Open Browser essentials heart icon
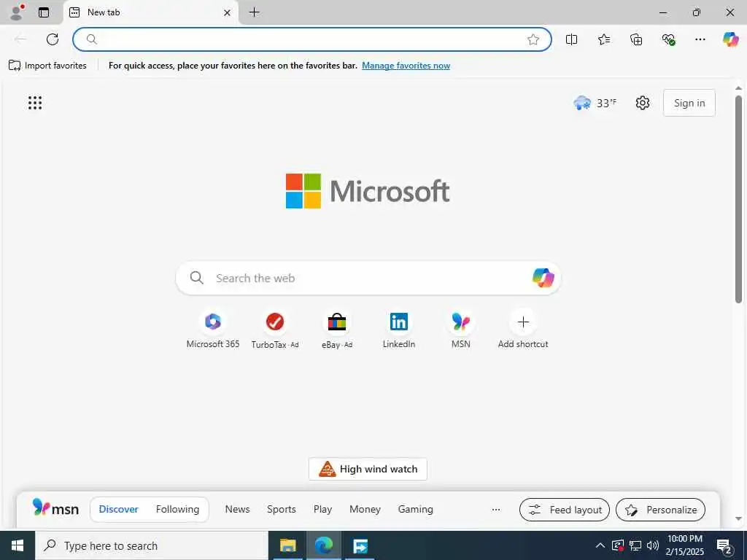747x560 pixels. [x=668, y=39]
